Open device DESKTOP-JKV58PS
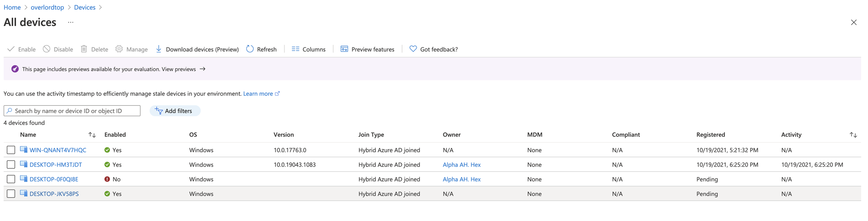The width and height of the screenshot is (868, 221). 54,194
